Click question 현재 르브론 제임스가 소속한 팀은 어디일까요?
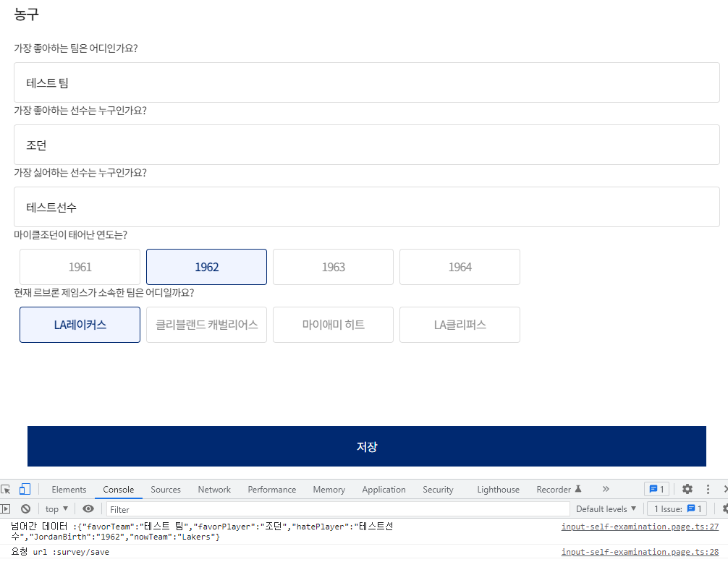The image size is (728, 562). (104, 292)
